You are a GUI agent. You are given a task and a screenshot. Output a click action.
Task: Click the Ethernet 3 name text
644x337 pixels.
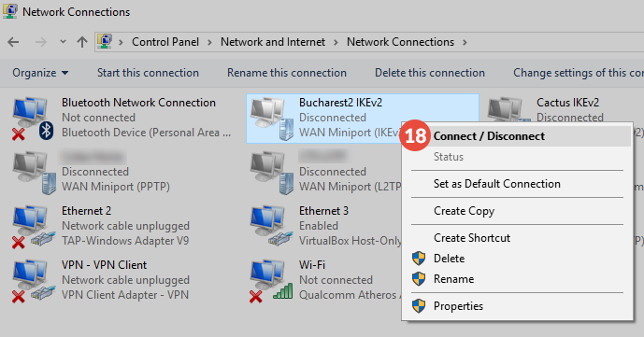pyautogui.click(x=323, y=211)
